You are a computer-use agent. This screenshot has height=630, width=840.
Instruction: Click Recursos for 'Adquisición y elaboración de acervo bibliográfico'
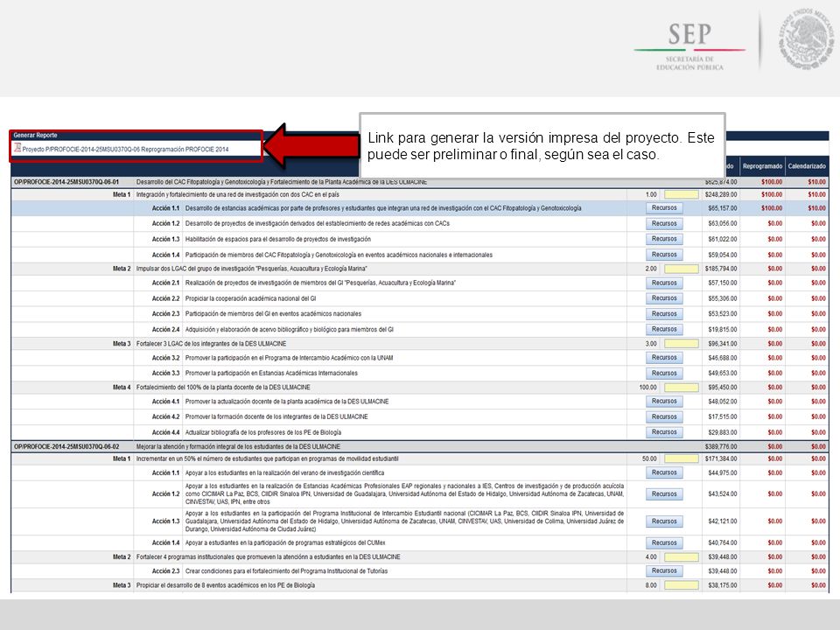(x=664, y=330)
